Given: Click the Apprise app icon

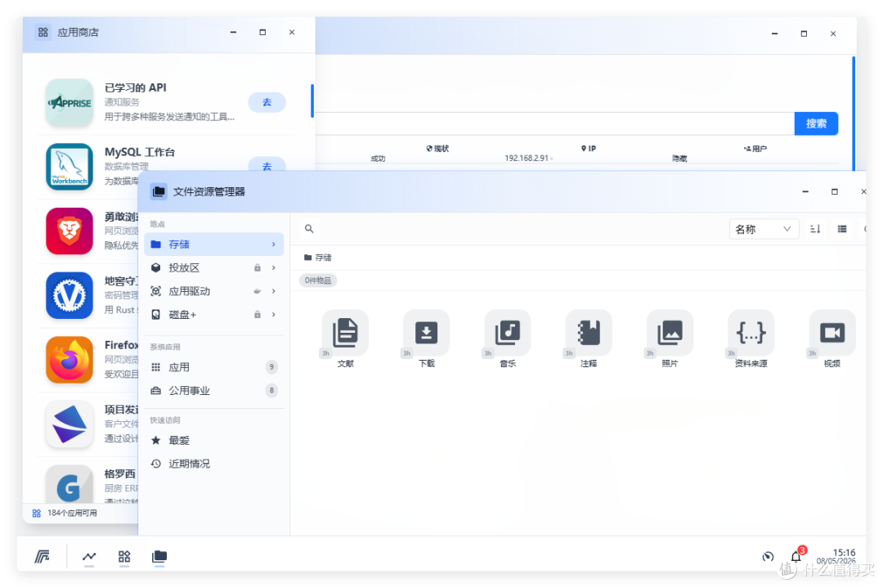Looking at the screenshot, I should [x=69, y=102].
